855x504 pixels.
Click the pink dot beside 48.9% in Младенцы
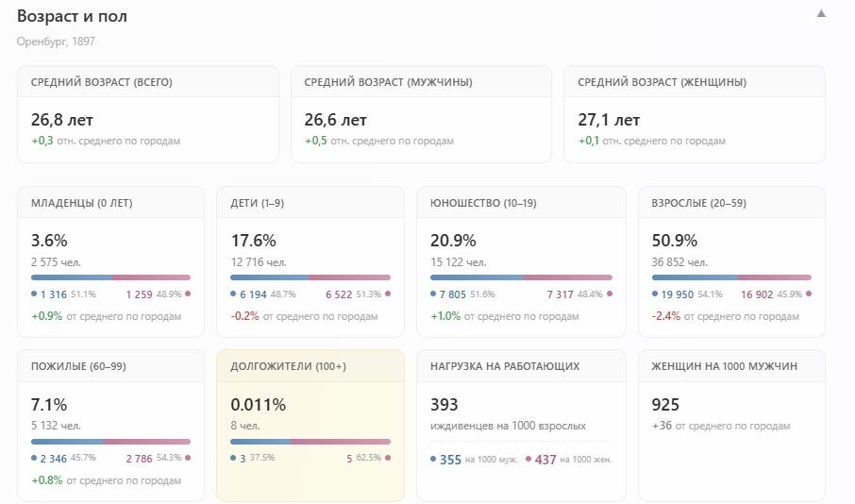(188, 294)
